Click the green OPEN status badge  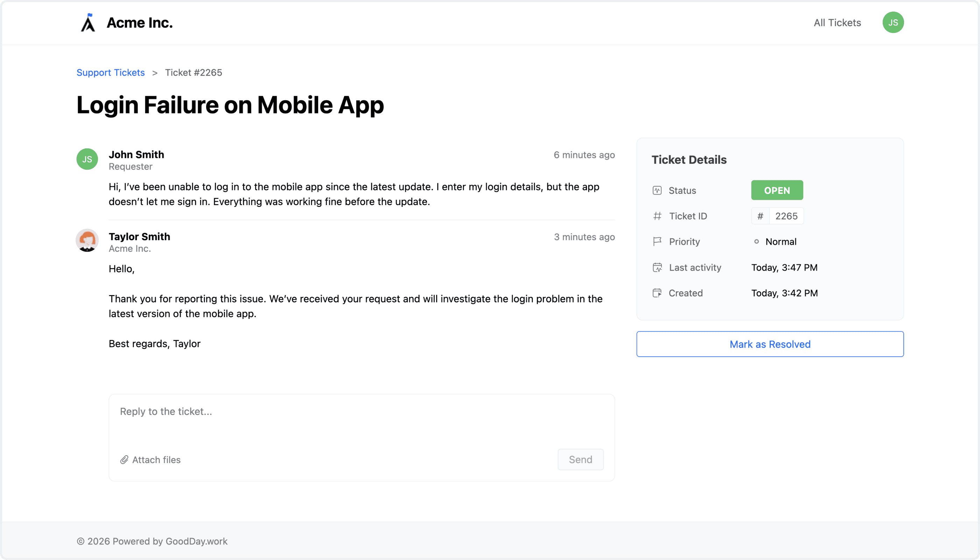pos(777,190)
